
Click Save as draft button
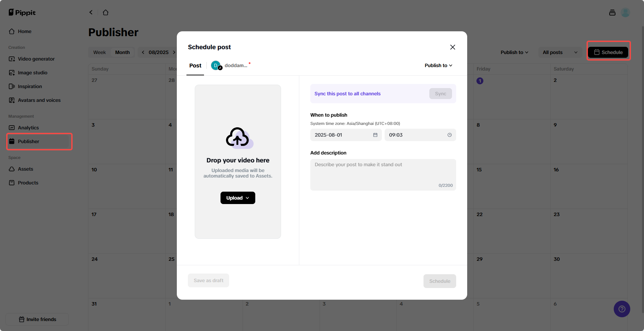(x=208, y=280)
